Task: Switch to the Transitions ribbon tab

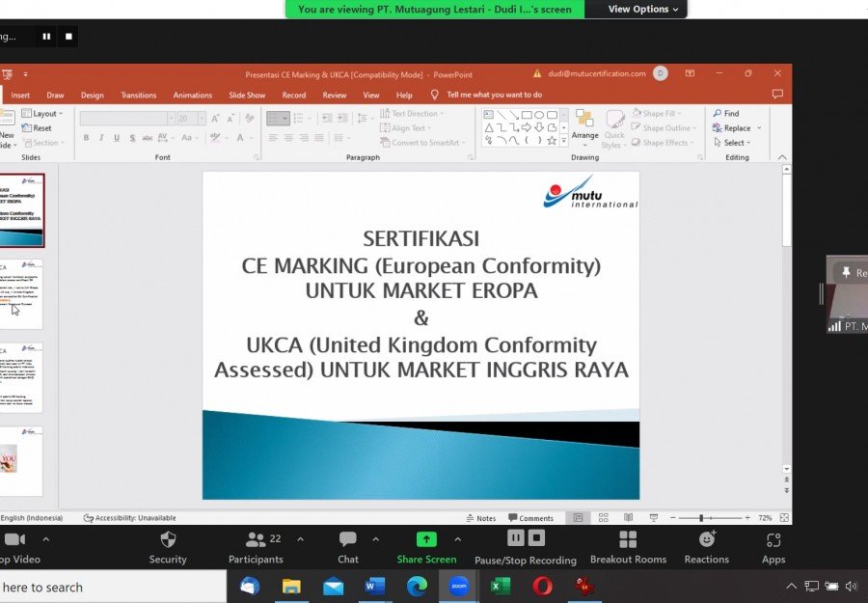Action: pos(138,96)
